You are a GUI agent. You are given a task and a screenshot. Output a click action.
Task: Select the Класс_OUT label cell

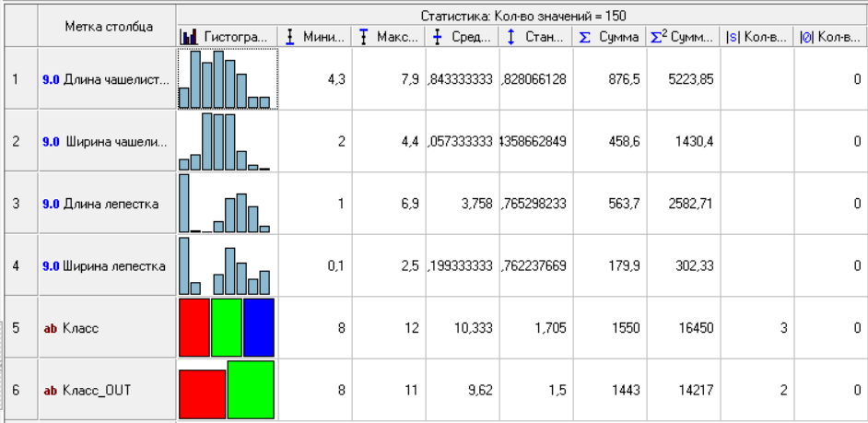pos(108,391)
